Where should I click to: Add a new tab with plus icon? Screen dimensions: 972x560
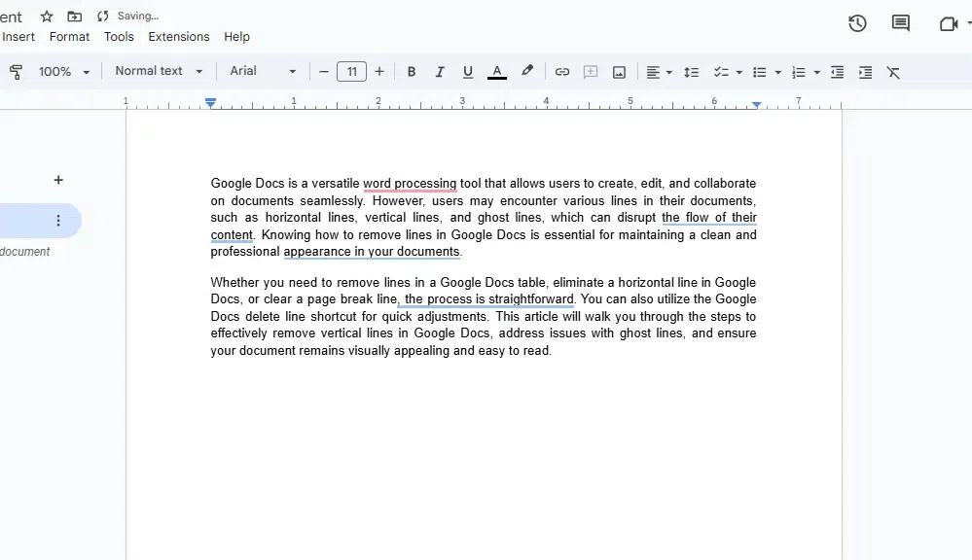58,180
